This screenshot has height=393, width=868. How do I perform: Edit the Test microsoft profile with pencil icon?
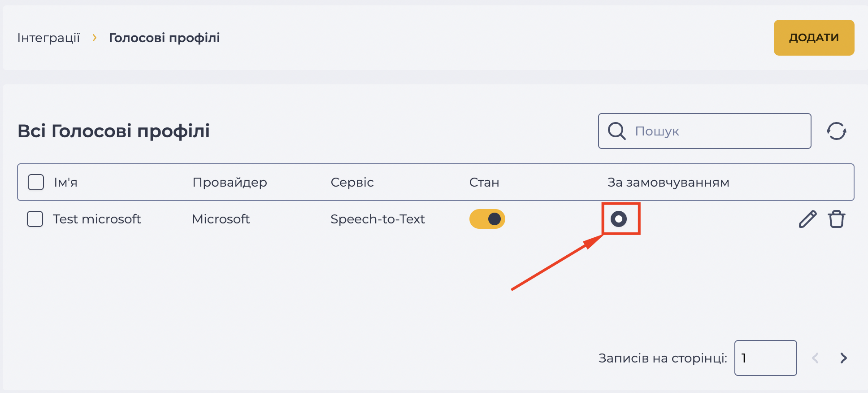pyautogui.click(x=807, y=219)
